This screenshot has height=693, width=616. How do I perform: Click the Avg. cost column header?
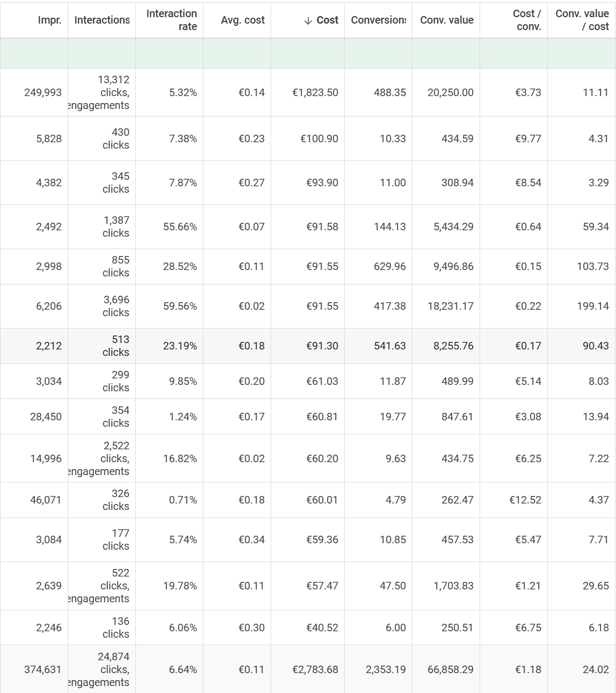[x=243, y=20]
